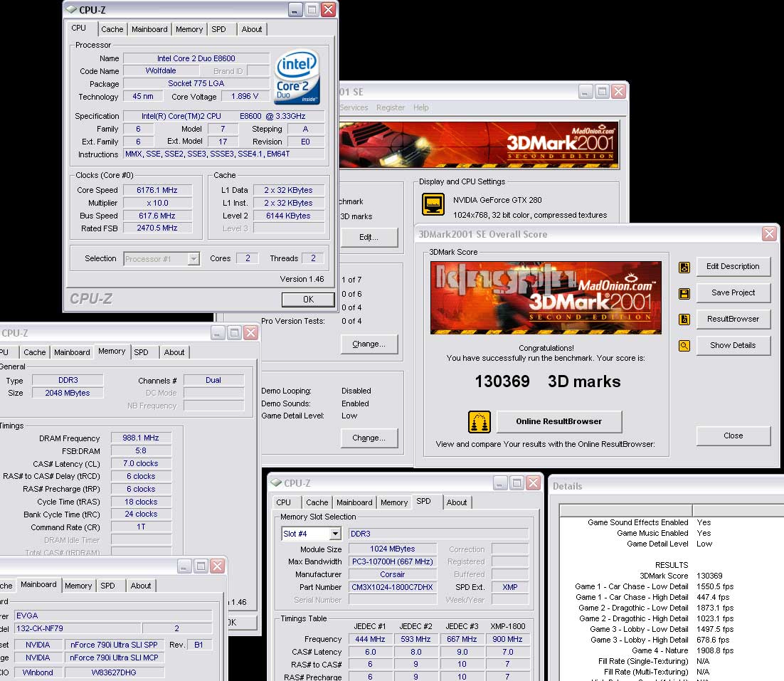Image resolution: width=784 pixels, height=681 pixels.
Task: Click Game 1 - Car Chase - Low Detail row
Action: (x=654, y=586)
